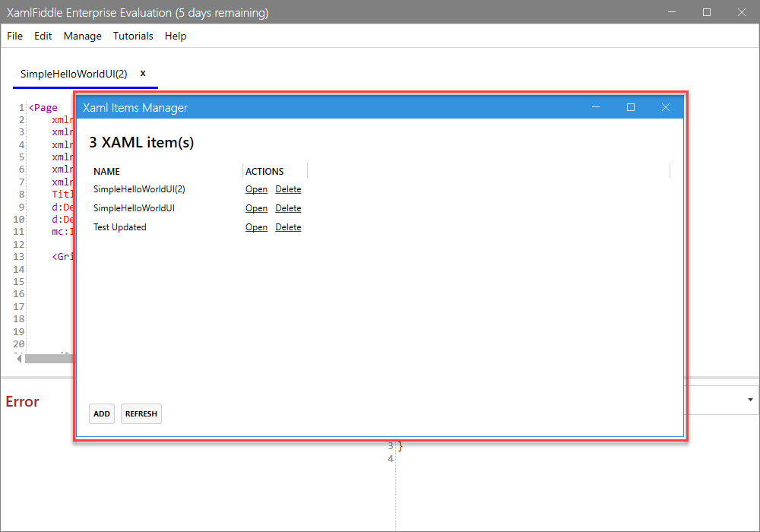Click the ACTIONS column header
Image resolution: width=760 pixels, height=532 pixels.
point(264,172)
